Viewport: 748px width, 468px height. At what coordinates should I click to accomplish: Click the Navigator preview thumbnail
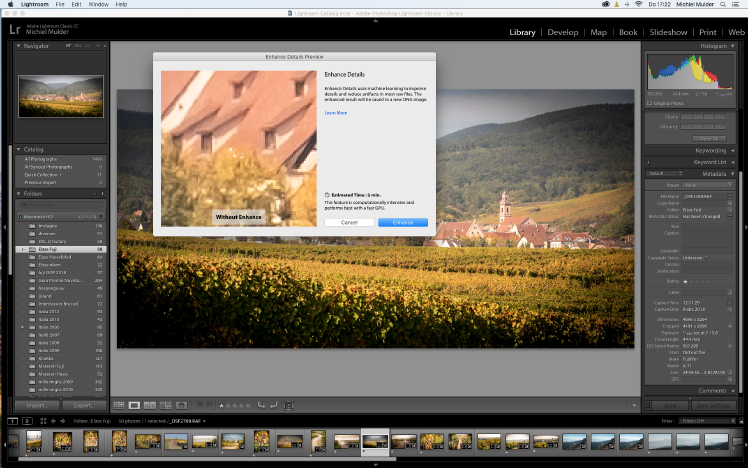coord(61,96)
